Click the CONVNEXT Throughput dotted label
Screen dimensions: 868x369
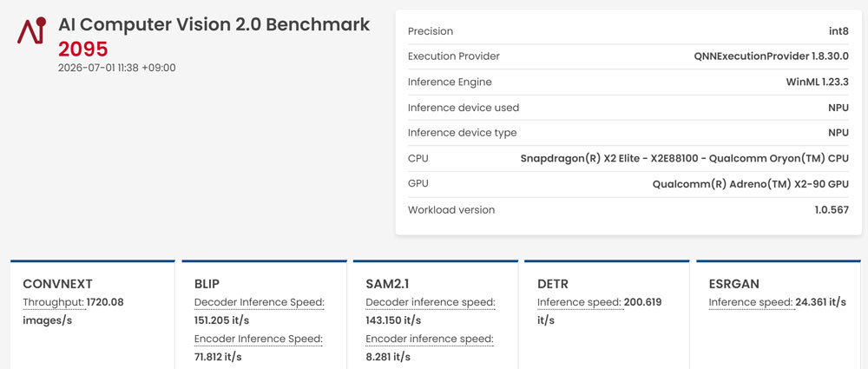click(53, 302)
